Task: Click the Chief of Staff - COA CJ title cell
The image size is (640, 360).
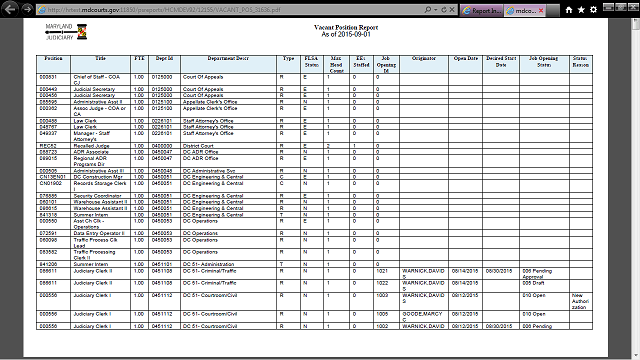Action: (100, 80)
